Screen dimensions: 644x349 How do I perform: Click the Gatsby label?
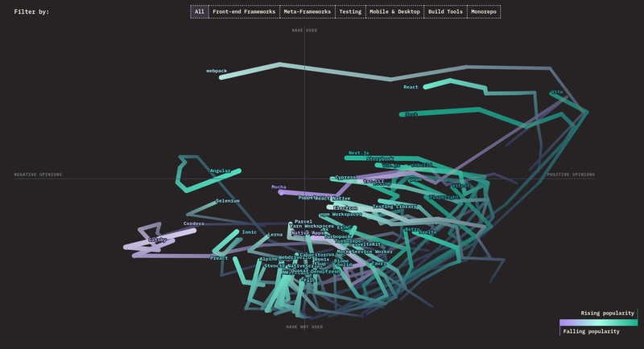point(157,240)
